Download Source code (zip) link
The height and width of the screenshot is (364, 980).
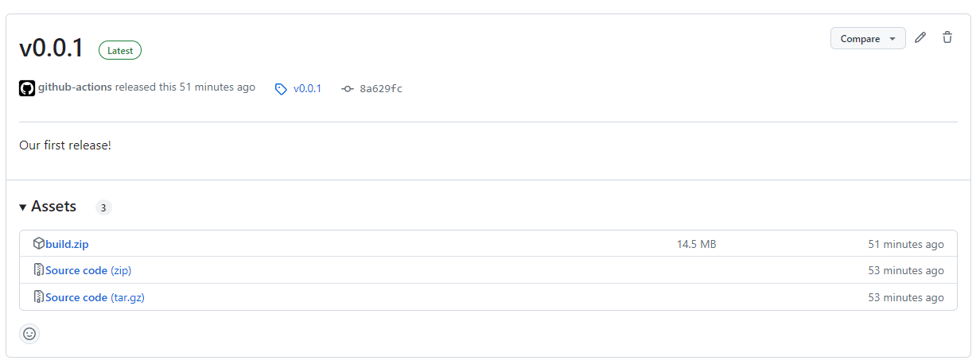pyautogui.click(x=88, y=270)
